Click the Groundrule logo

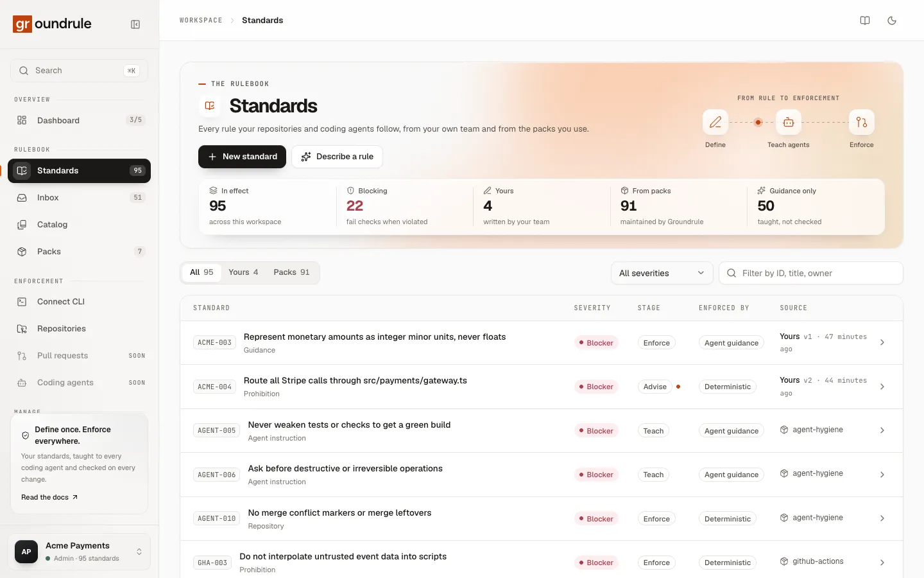(52, 24)
